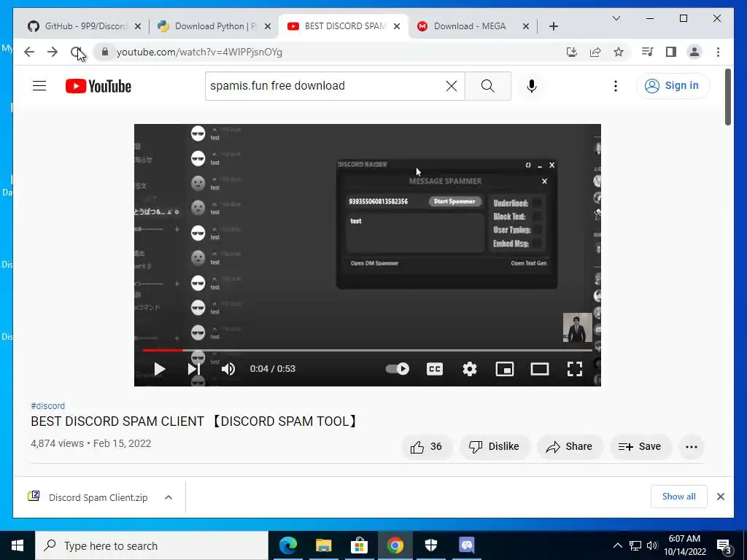Screen dimensions: 747x560
Task: Enable miniplayer mode
Action: [505, 369]
